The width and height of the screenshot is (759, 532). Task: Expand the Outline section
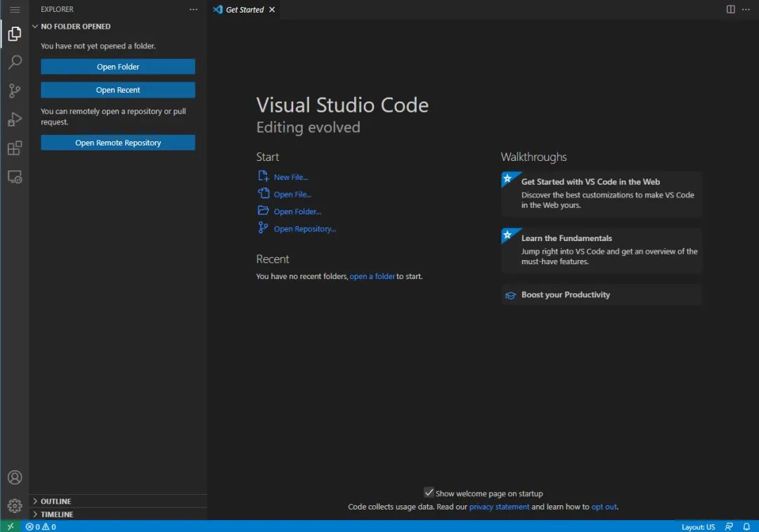point(56,501)
